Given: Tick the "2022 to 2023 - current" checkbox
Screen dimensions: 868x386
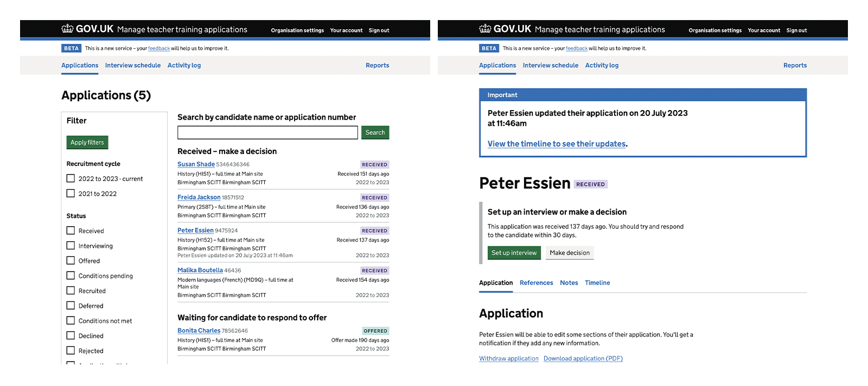Looking at the screenshot, I should [71, 178].
